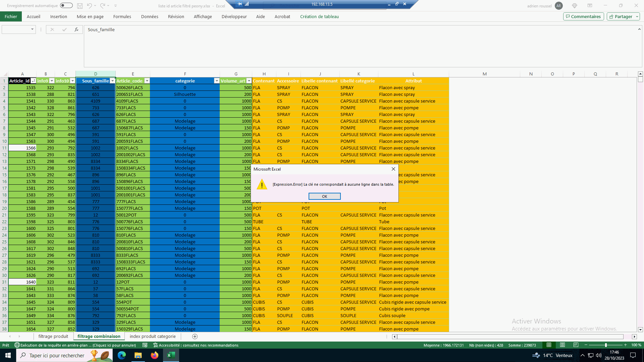Open Volume_art filter dropdown
The height and width of the screenshot is (362, 644).
249,81
